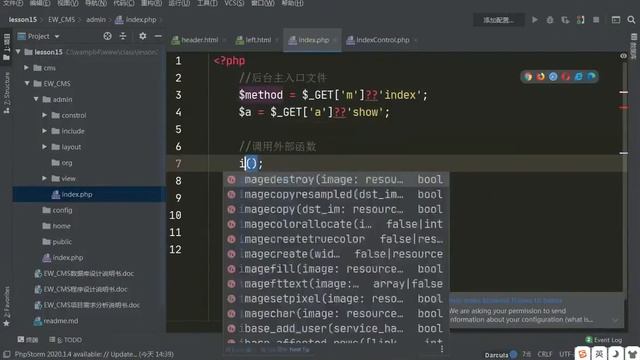Click line number 7 in gutter
Image resolution: width=640 pixels, height=360 pixels.
pos(178,164)
